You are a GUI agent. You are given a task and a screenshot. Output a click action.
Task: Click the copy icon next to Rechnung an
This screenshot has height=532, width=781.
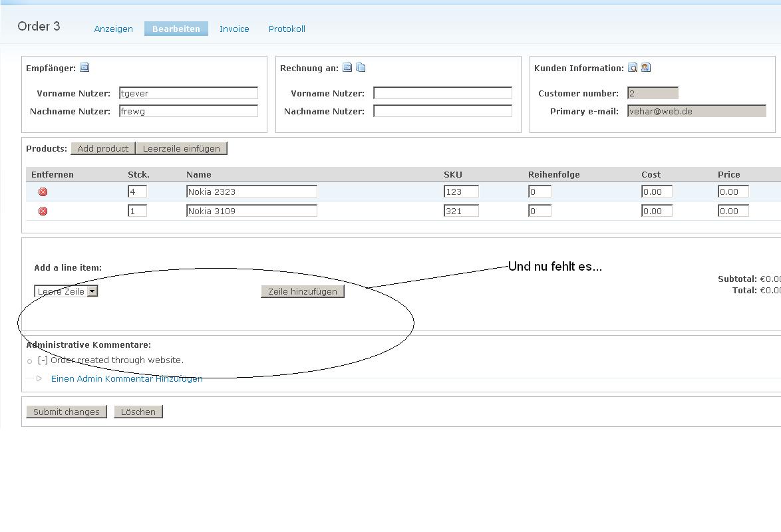pyautogui.click(x=361, y=67)
